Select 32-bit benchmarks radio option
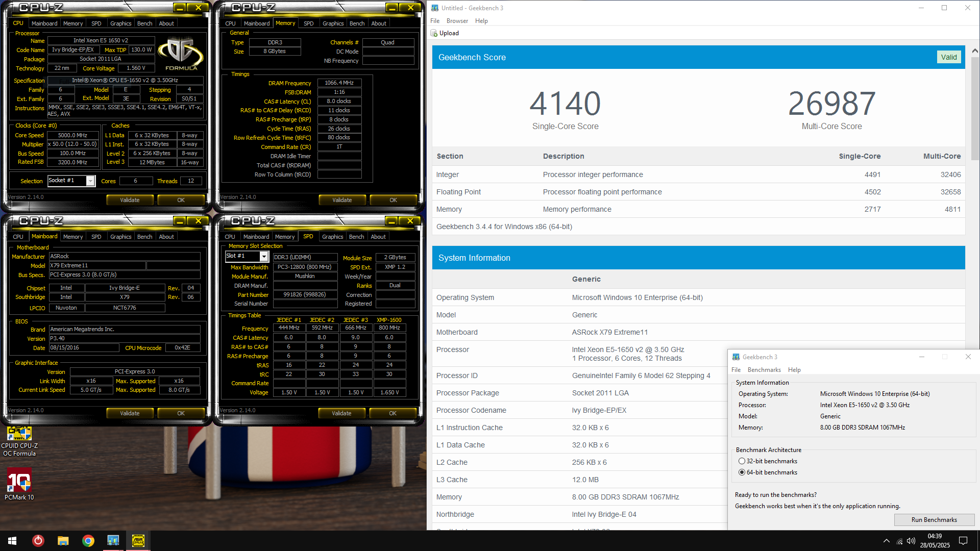This screenshot has height=551, width=980. coord(742,461)
